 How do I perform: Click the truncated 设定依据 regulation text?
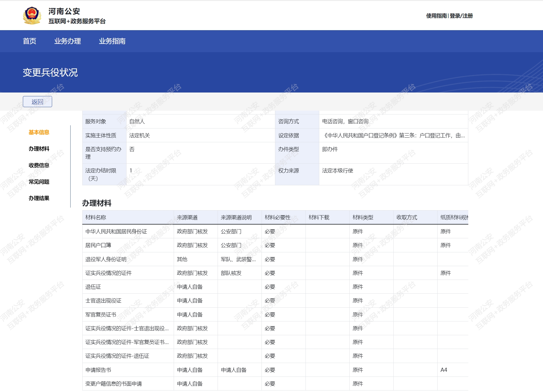pos(393,135)
